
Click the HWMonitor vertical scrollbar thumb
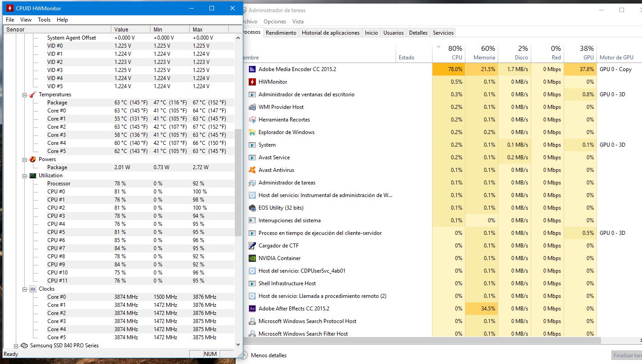click(238, 182)
